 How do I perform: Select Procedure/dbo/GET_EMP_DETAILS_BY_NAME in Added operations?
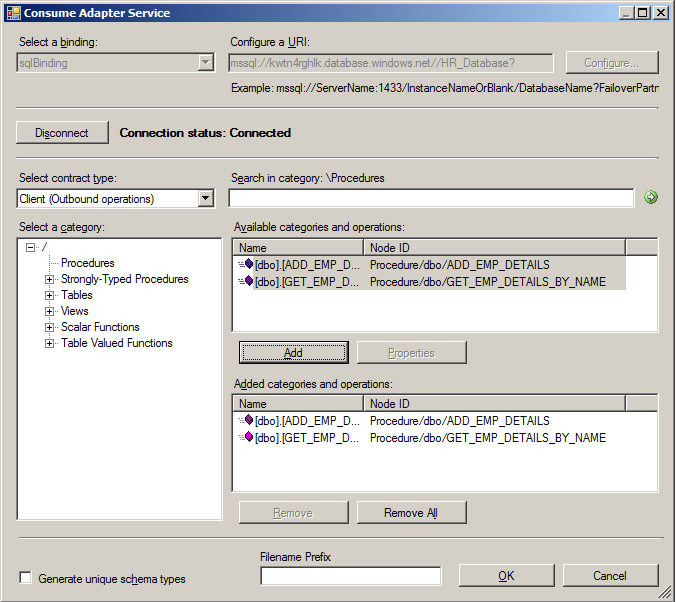(488, 438)
